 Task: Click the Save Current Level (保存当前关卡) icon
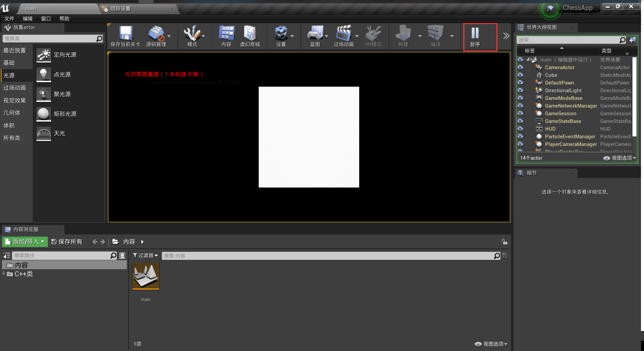tap(126, 33)
